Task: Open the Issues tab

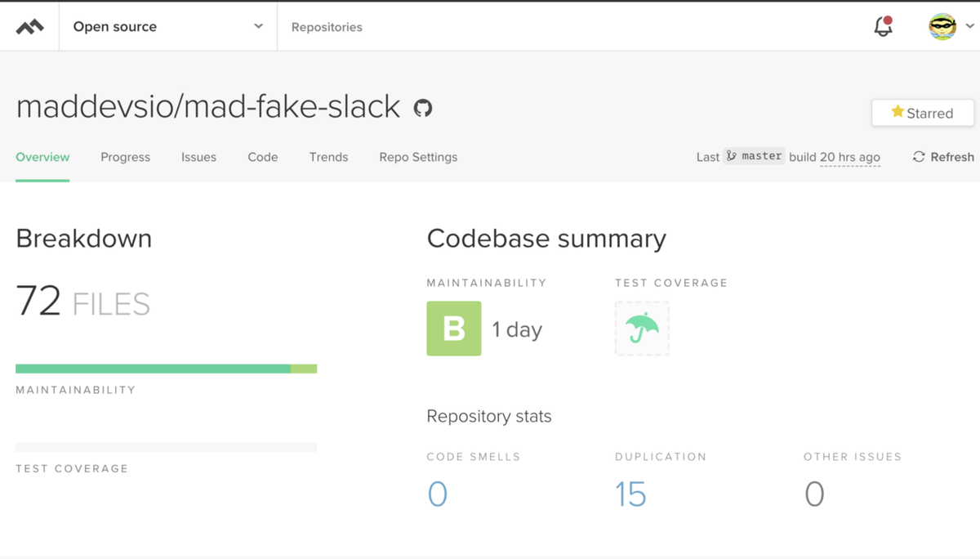Action: 198,157
